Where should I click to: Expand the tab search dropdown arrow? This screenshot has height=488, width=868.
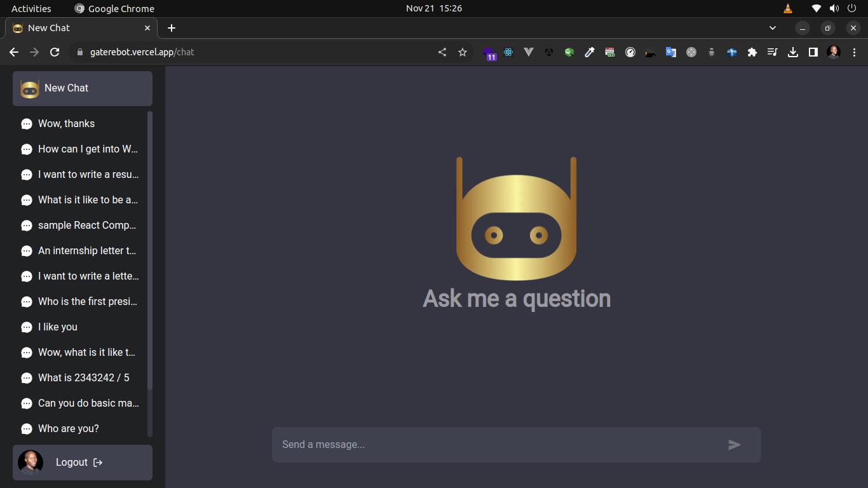(773, 28)
